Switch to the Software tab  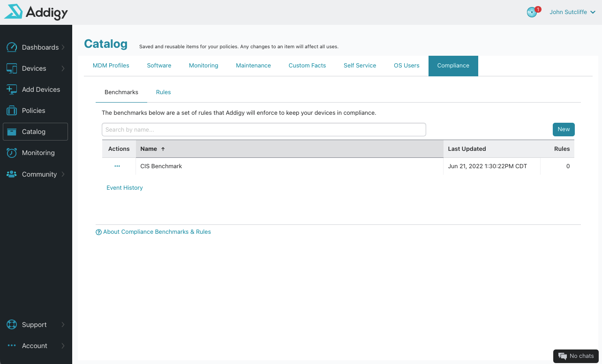tap(159, 66)
